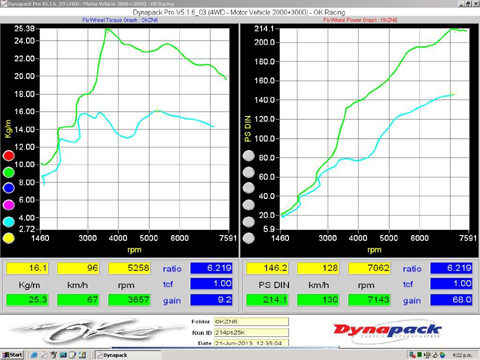Image resolution: width=480 pixels, height=360 pixels.
Task: Select the cyan run circle
Action: pyautogui.click(x=9, y=222)
